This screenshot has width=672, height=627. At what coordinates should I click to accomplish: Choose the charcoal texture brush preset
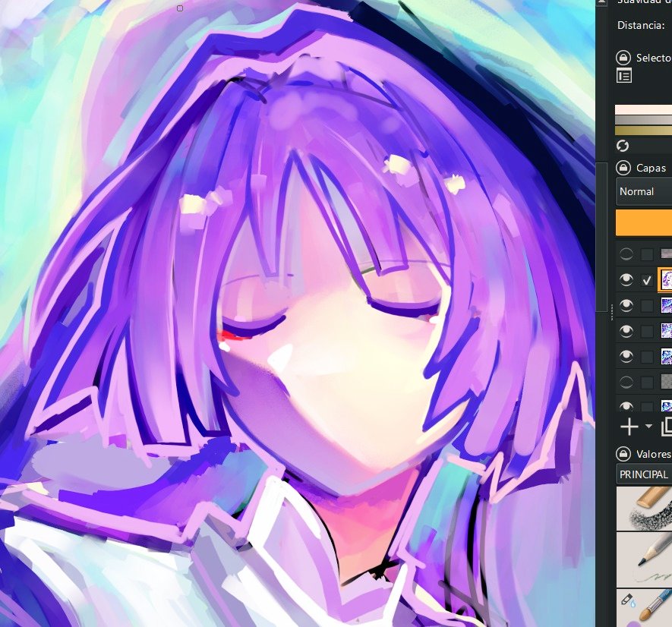pos(644,508)
